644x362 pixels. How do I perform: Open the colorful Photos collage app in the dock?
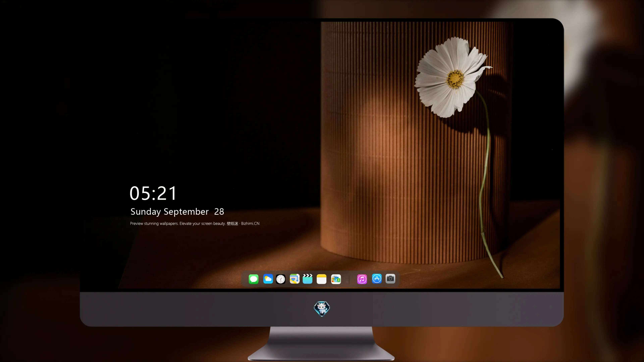tap(336, 279)
